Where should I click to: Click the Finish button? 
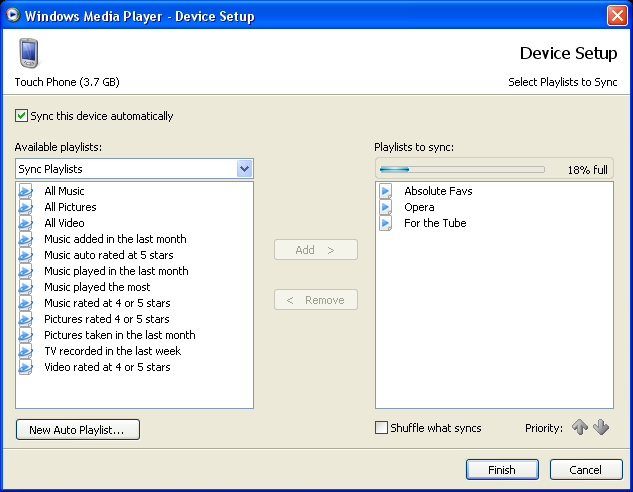[502, 469]
